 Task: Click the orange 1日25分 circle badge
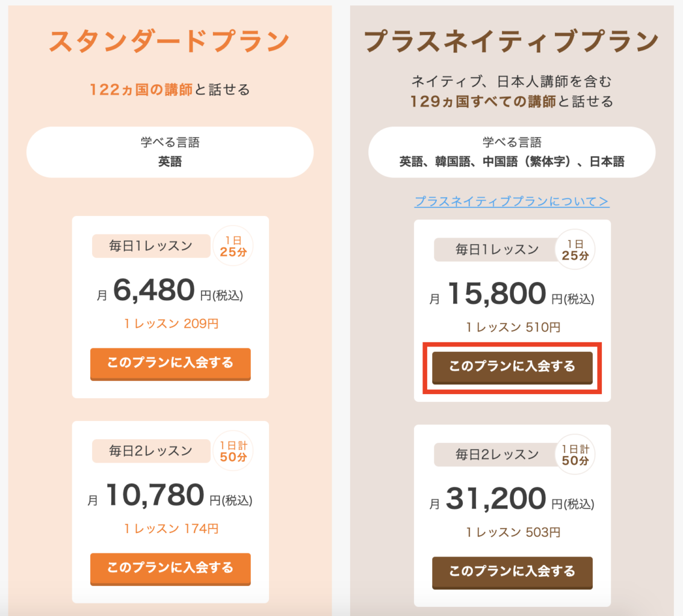pyautogui.click(x=233, y=246)
